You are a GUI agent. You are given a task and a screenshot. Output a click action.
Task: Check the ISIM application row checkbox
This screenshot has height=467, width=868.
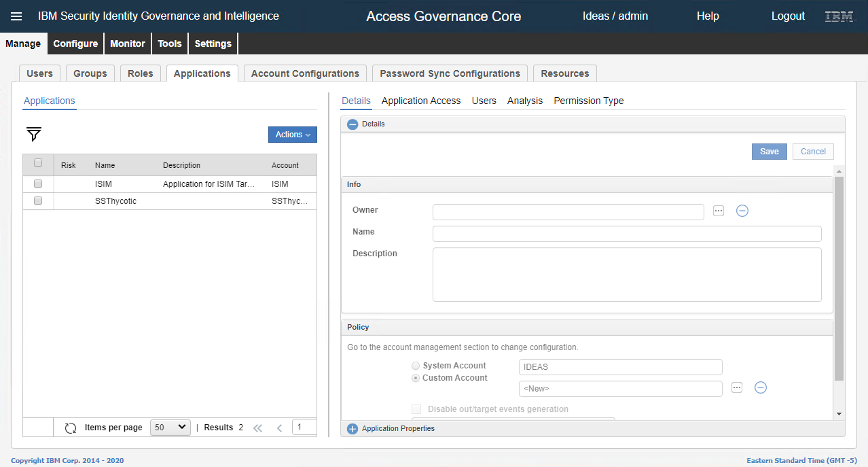[x=37, y=184]
